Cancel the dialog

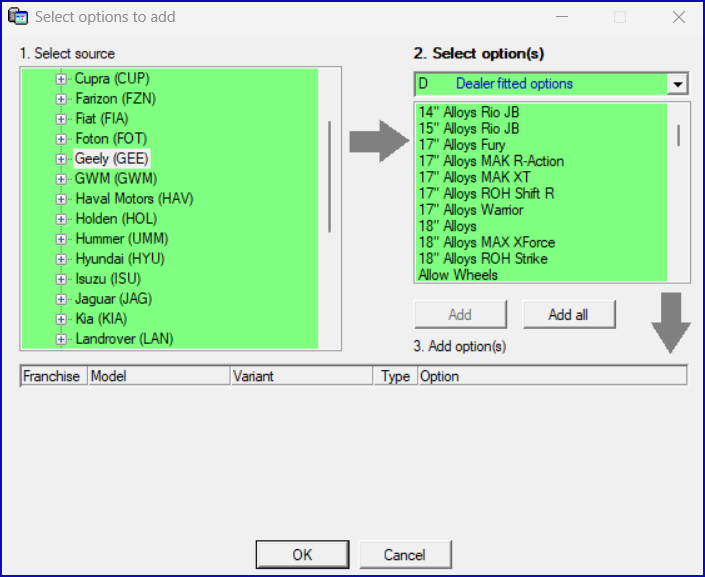[405, 555]
